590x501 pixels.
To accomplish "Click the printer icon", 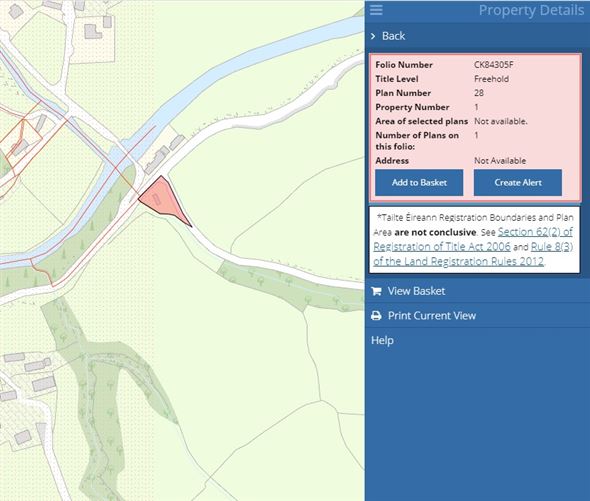I will tap(376, 315).
